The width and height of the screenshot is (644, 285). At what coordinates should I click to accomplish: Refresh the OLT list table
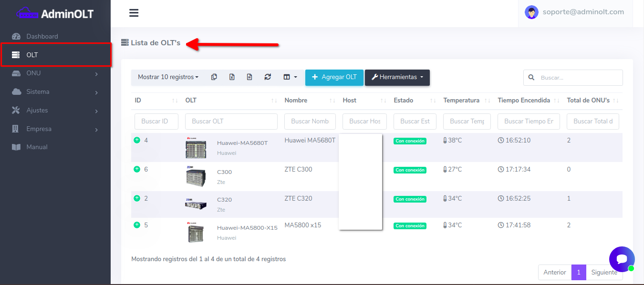tap(268, 77)
